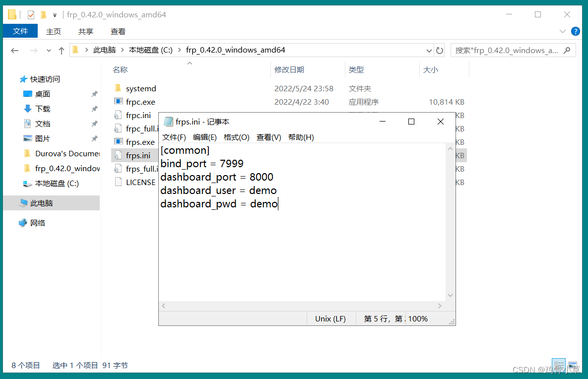
Task: Select the frps_full.ini file
Action: coord(142,169)
